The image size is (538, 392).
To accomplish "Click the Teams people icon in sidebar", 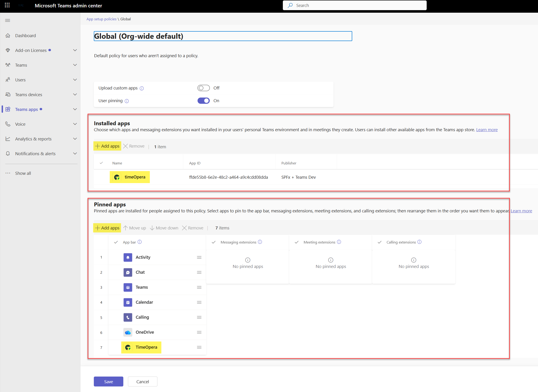I will click(x=8, y=65).
